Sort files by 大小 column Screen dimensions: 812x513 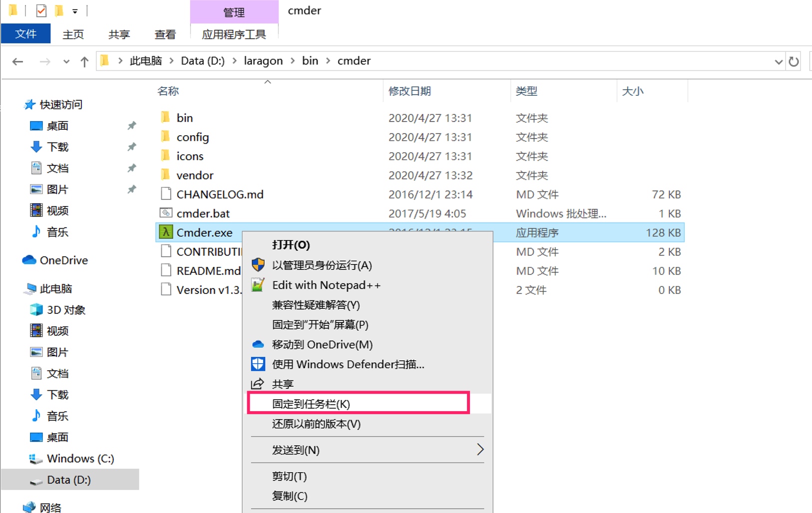(x=633, y=91)
